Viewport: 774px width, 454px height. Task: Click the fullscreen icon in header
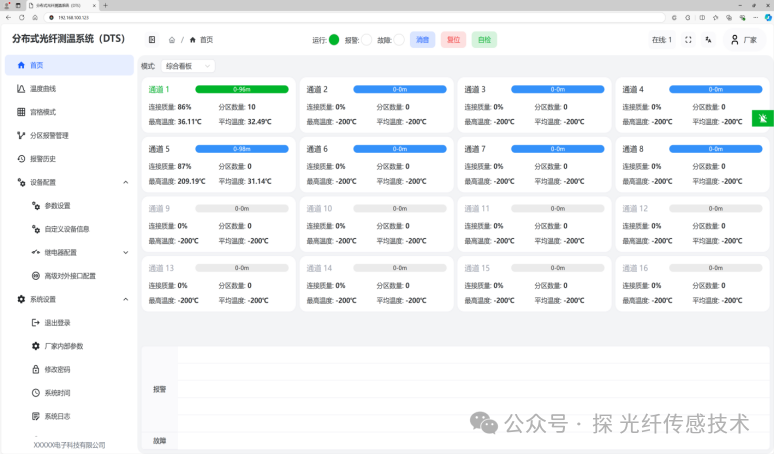688,40
